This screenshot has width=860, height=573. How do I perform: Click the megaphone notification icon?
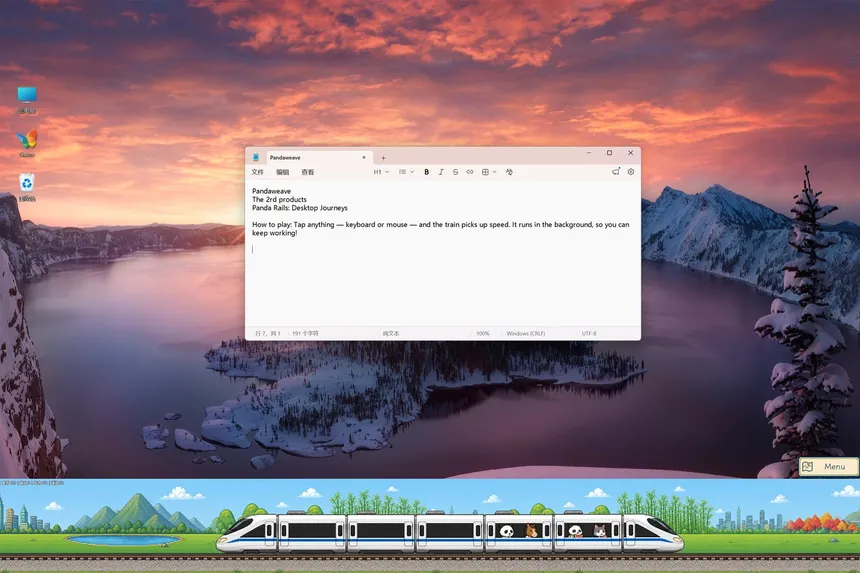tap(616, 172)
